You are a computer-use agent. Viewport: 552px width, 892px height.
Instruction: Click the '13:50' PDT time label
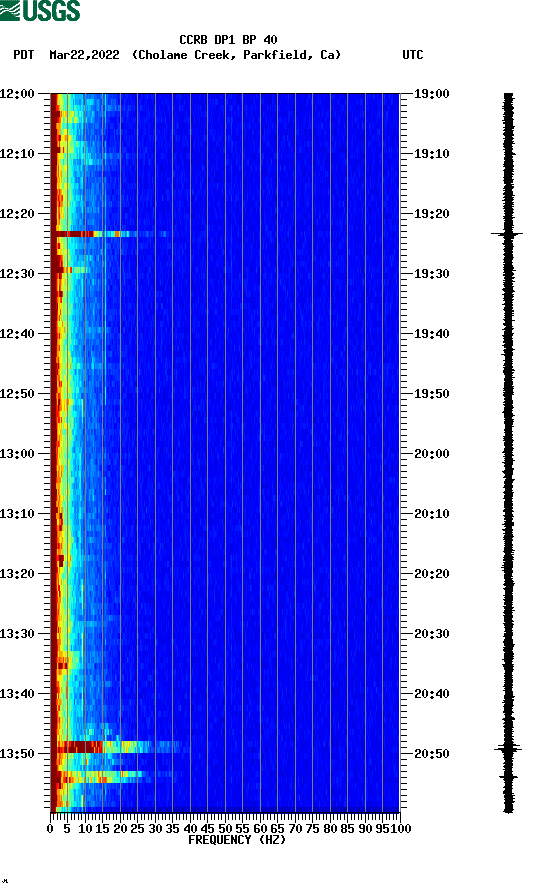pyautogui.click(x=17, y=754)
